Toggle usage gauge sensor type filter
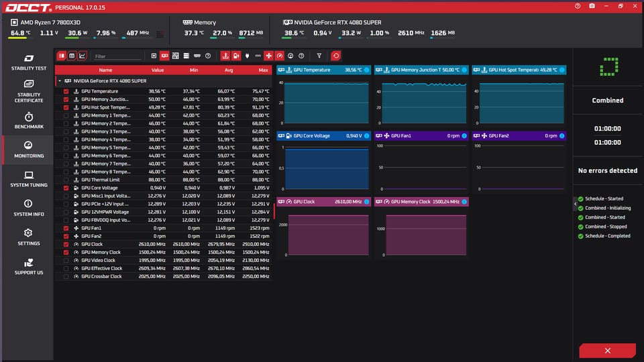The image size is (644, 362). coord(290,56)
